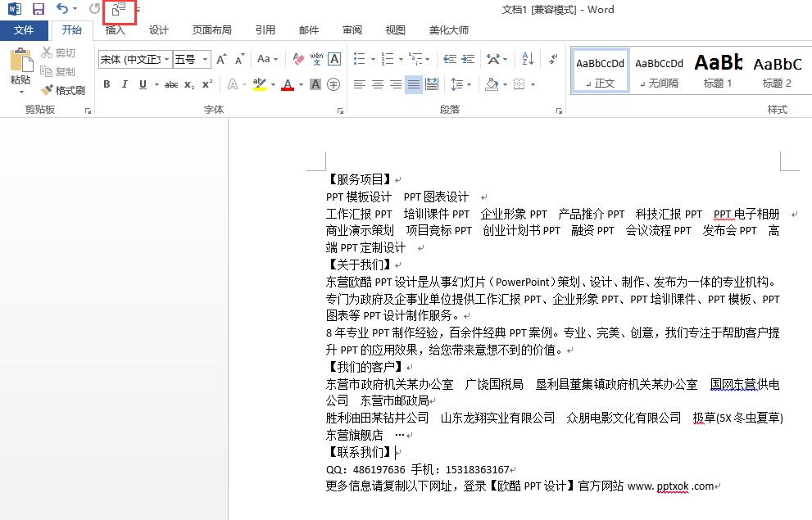This screenshot has width=812, height=520.
Task: Click the QQ: 486197636 line in document
Action: pos(417,470)
